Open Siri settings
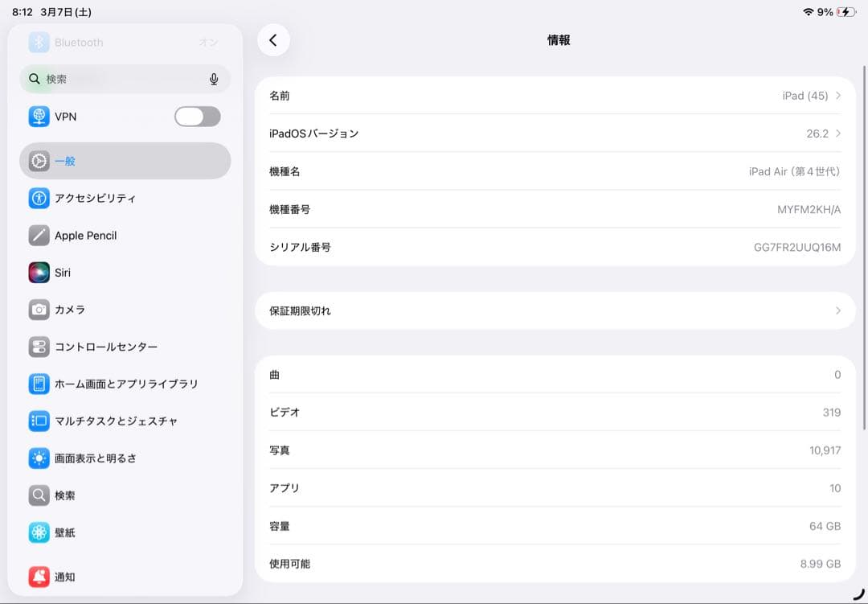 point(125,273)
